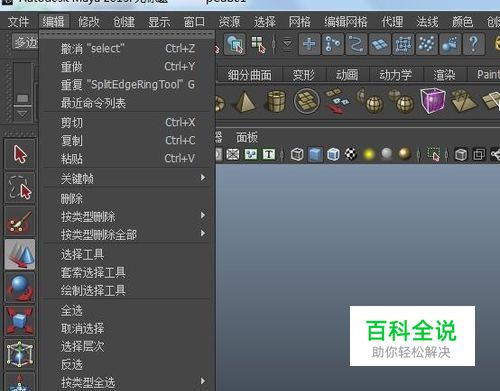
Task: Toggle wireframe on shaded display
Action: point(333,154)
